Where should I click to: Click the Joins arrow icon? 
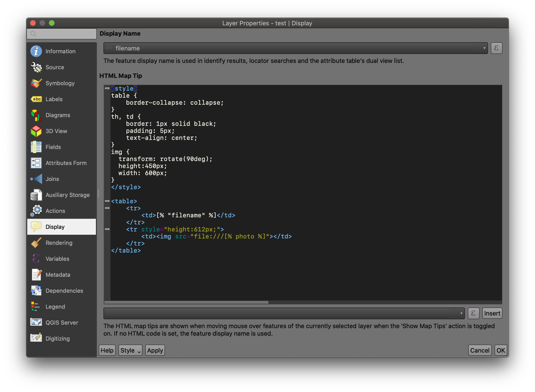click(x=36, y=179)
